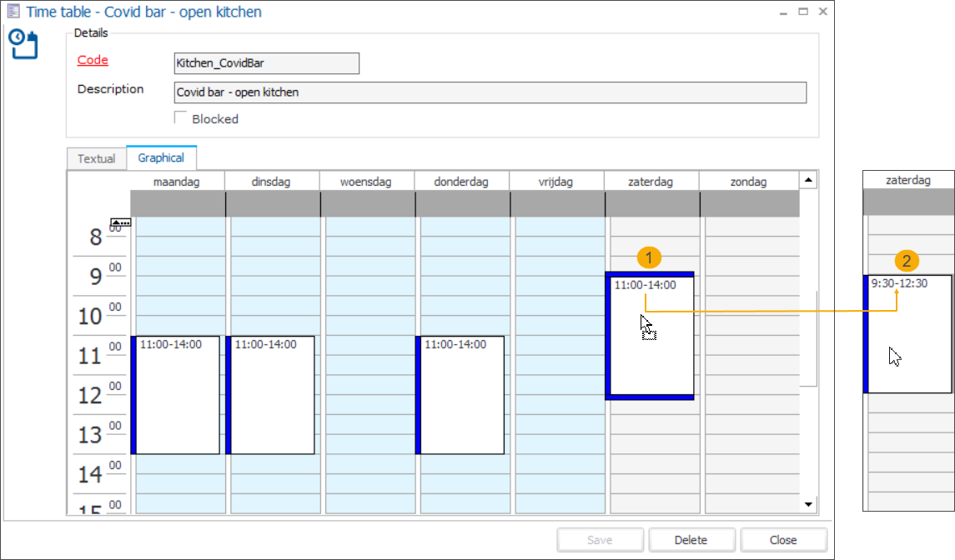Click the Description field showing Covid bar text

pyautogui.click(x=489, y=92)
